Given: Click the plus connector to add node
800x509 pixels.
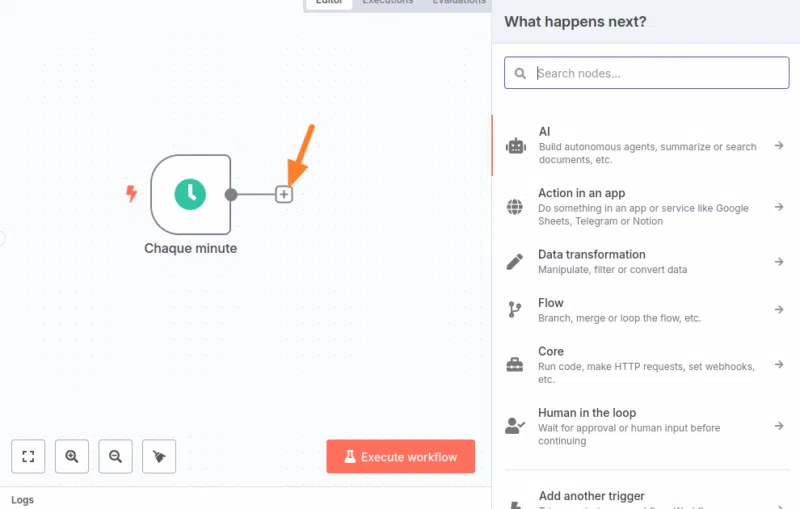Looking at the screenshot, I should pyautogui.click(x=284, y=194).
